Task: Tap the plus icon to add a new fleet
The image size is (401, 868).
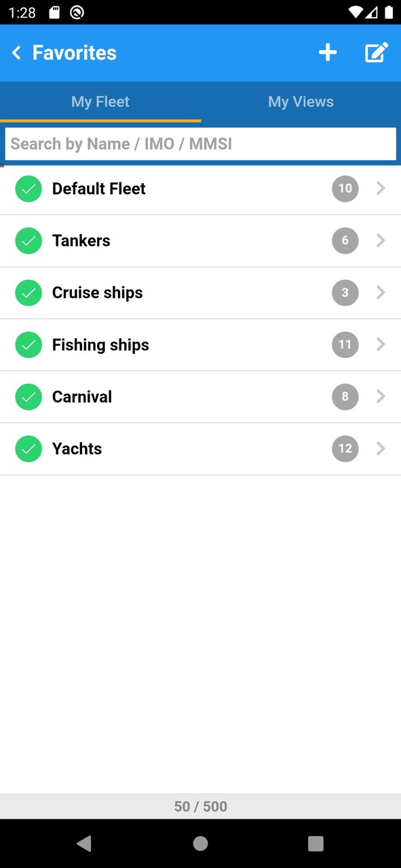Action: click(328, 52)
